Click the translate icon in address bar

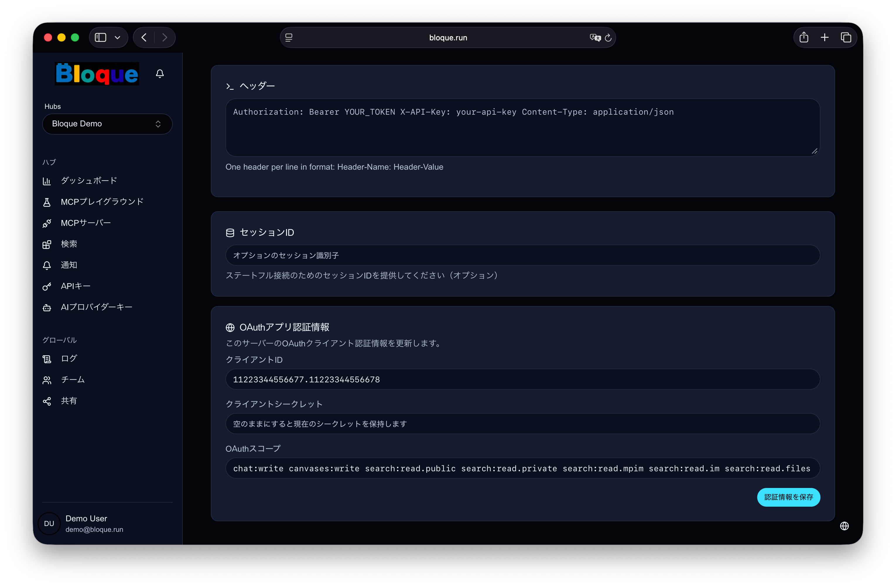[x=595, y=38]
